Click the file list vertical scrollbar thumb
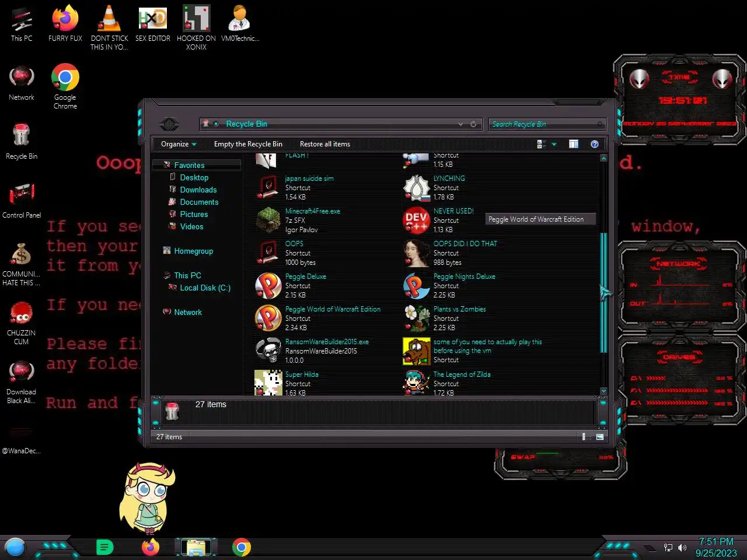This screenshot has width=747, height=560. click(x=603, y=292)
